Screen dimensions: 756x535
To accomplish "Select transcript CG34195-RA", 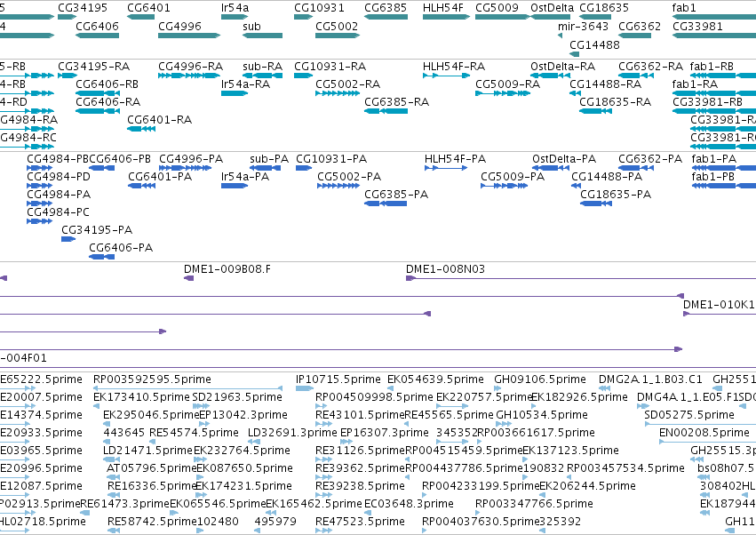I will click(67, 76).
